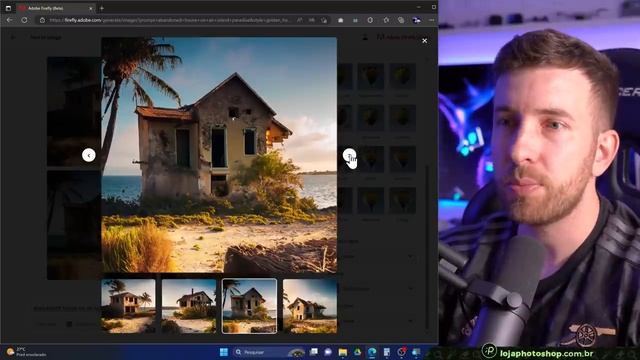Click the large abandoned house preview image
Image resolution: width=640 pixels, height=360 pixels.
(x=219, y=155)
